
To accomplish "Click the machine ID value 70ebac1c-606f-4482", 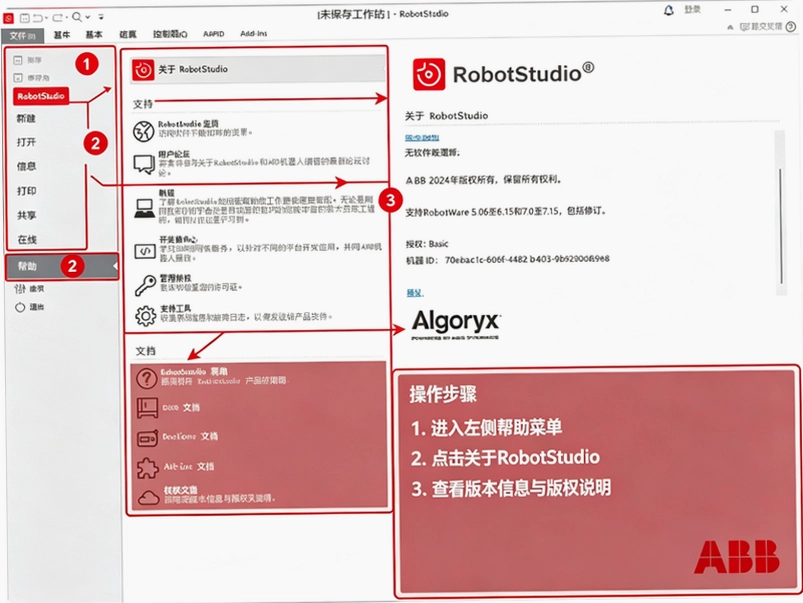I will click(527, 259).
